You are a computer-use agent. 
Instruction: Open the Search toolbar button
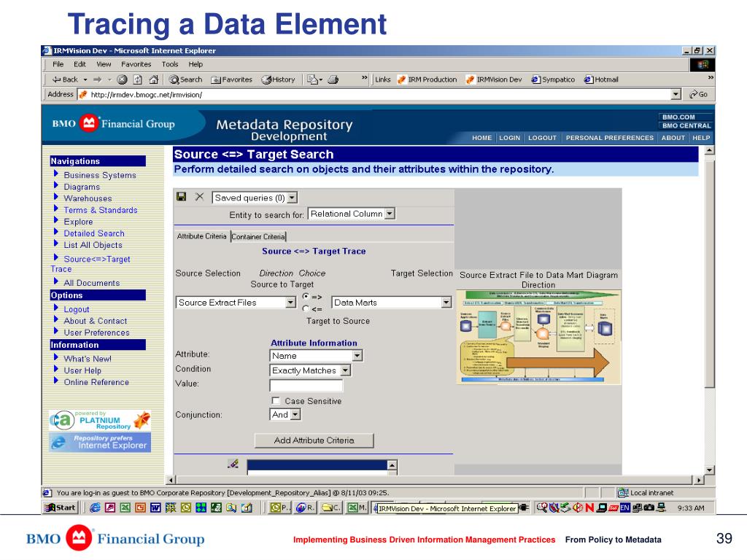[185, 79]
